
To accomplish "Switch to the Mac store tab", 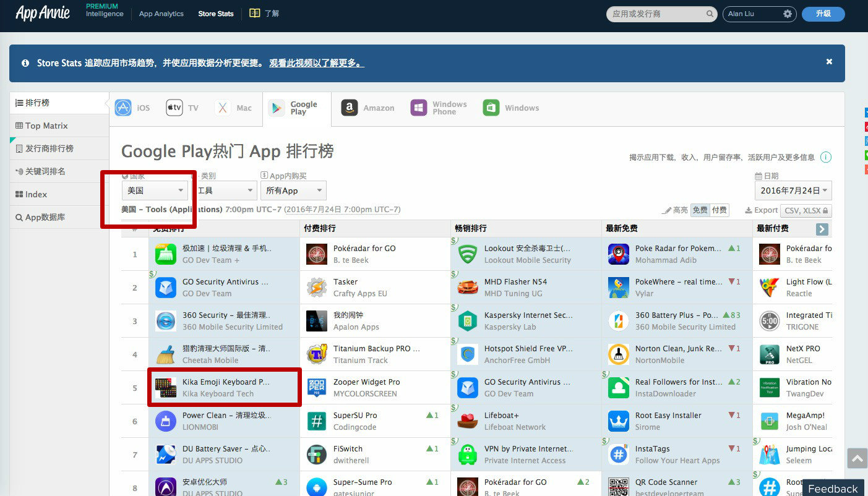I will [x=233, y=108].
